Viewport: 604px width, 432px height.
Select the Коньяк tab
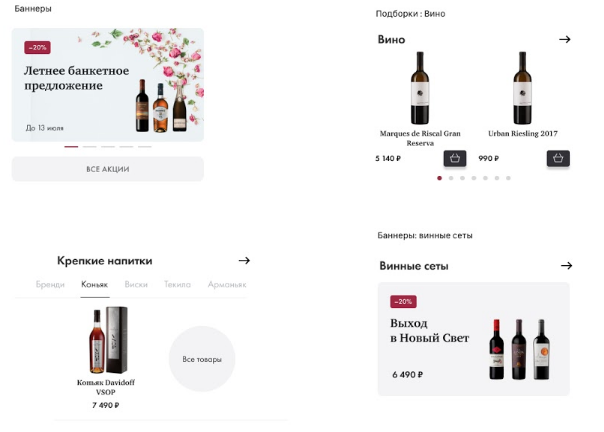point(94,285)
